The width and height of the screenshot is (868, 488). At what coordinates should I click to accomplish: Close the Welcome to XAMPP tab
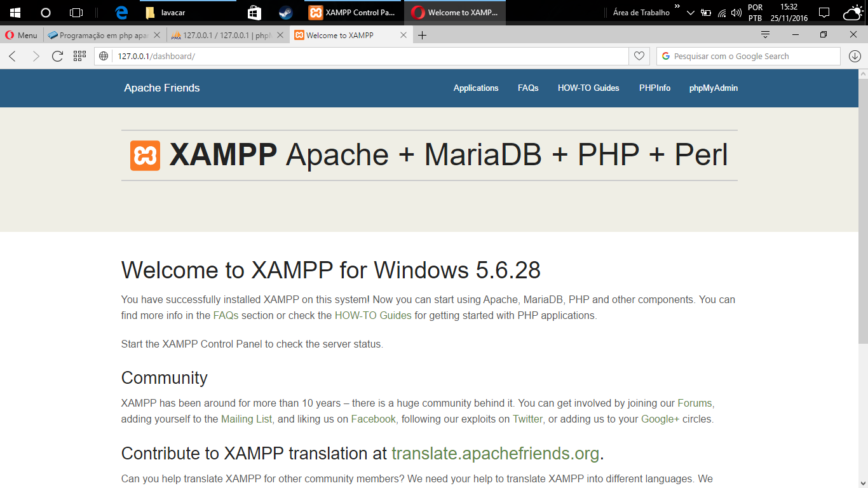(x=403, y=35)
